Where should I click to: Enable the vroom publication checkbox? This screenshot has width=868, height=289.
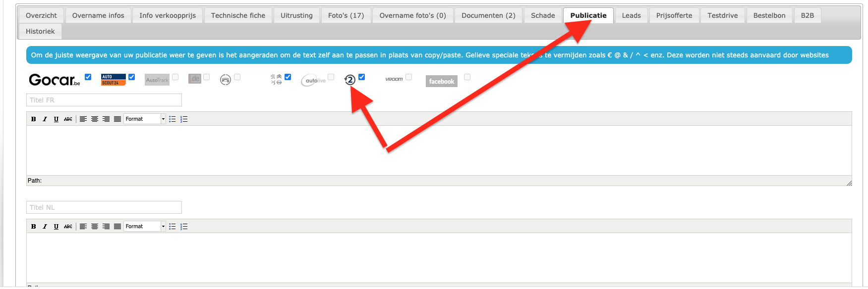coord(409,77)
